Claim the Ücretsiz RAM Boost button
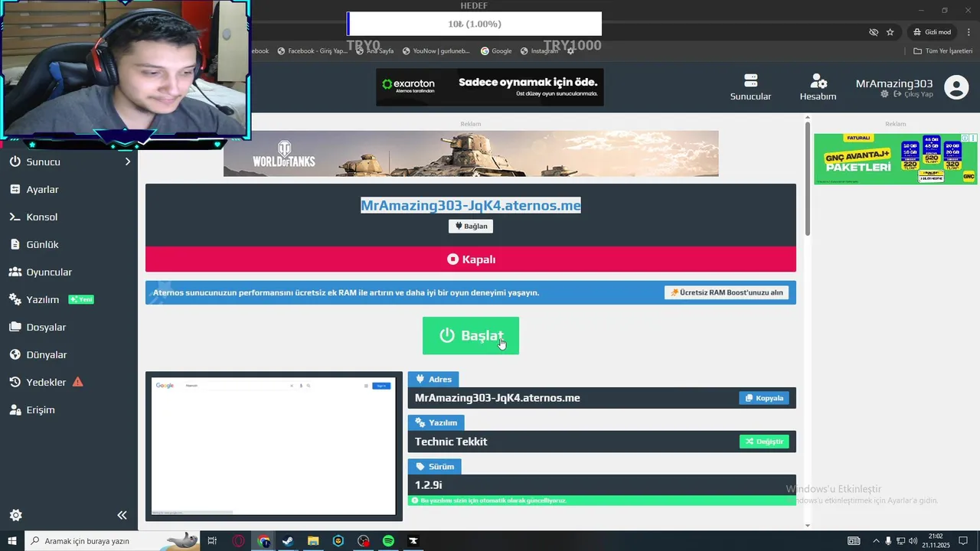The height and width of the screenshot is (551, 980). tap(727, 292)
